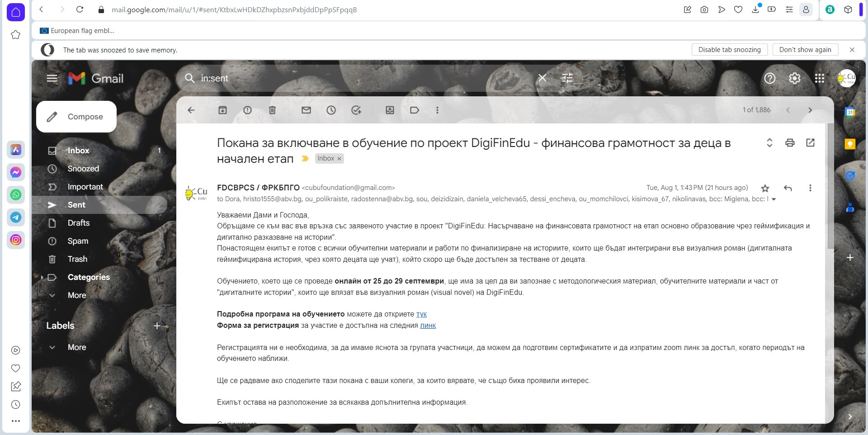Reload the browser page
868x435 pixels.
coord(80,9)
